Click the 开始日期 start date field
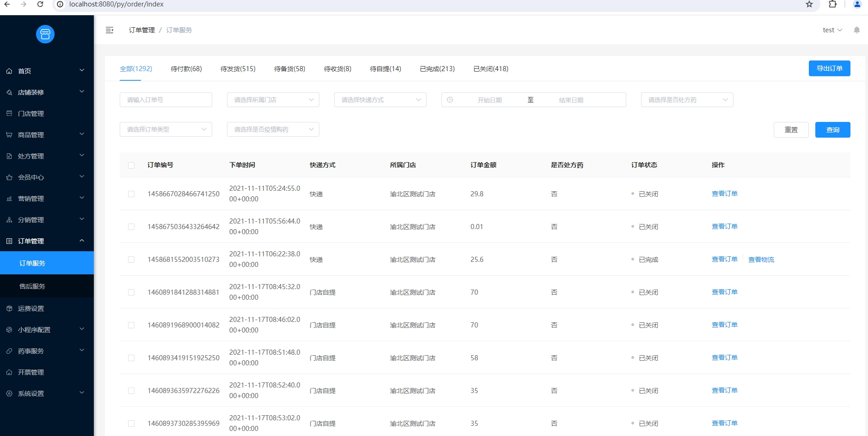Image resolution: width=868 pixels, height=436 pixels. (x=490, y=100)
